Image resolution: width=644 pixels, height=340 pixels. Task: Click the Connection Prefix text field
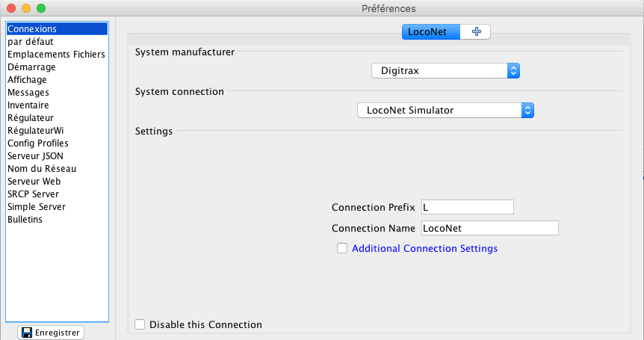pos(467,207)
